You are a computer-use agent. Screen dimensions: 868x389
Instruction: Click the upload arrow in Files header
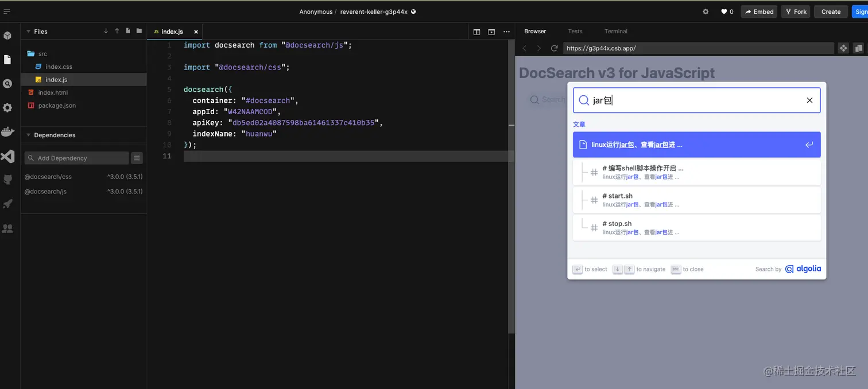point(117,31)
